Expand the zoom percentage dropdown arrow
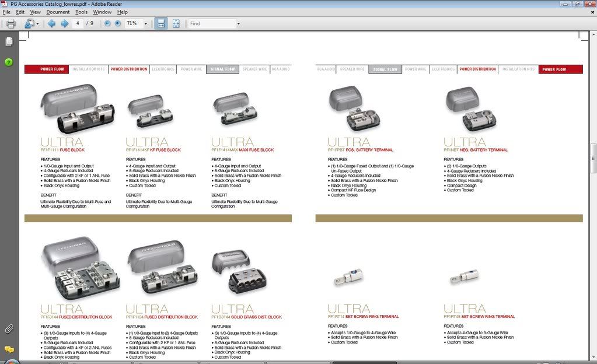Viewport: 597px width, 364px height. 145,23
